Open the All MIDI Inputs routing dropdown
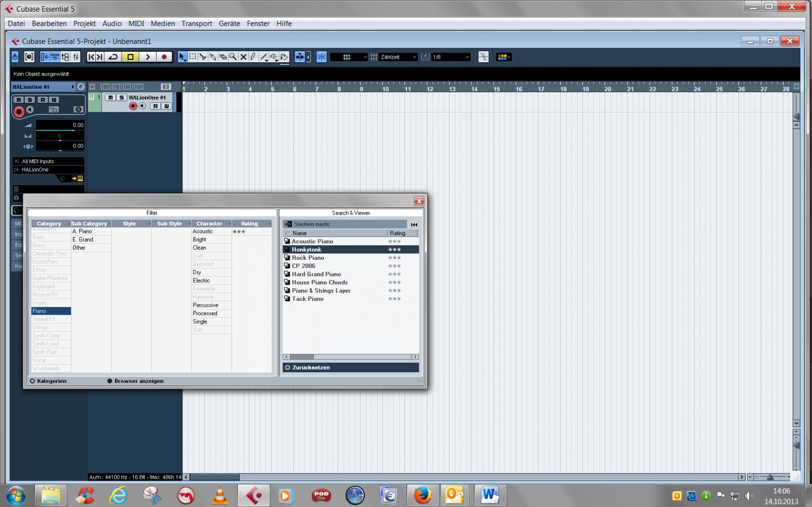Screen dimensions: 812x507 point(49,161)
